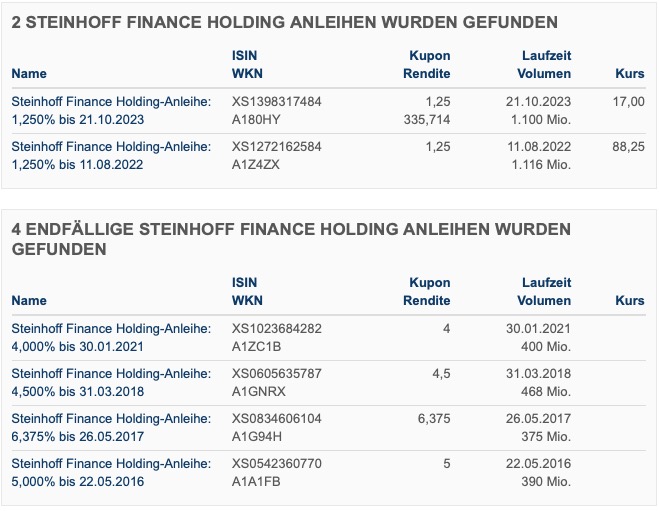Sort the matured bonds table by Laufzeit
The width and height of the screenshot is (659, 511).
tap(546, 282)
